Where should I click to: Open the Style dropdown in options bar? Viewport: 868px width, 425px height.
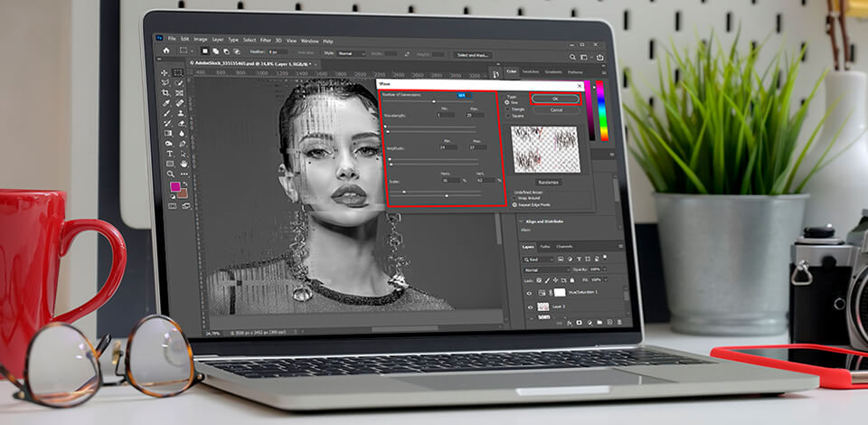pos(350,53)
